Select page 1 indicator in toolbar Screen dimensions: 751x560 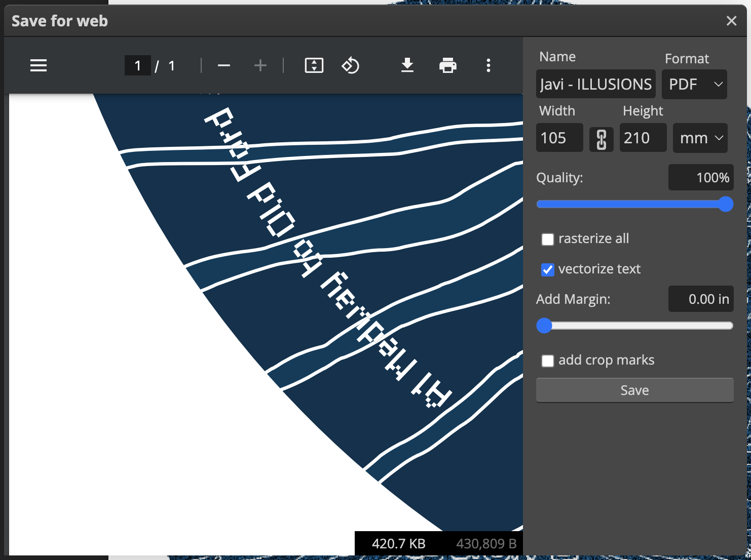click(x=137, y=65)
